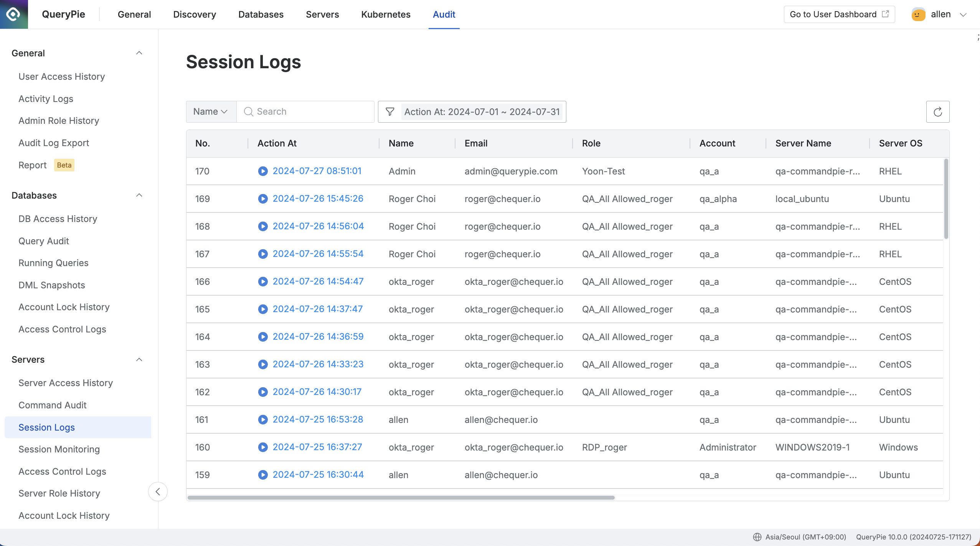
Task: Click the search magnifier icon
Action: pos(248,112)
